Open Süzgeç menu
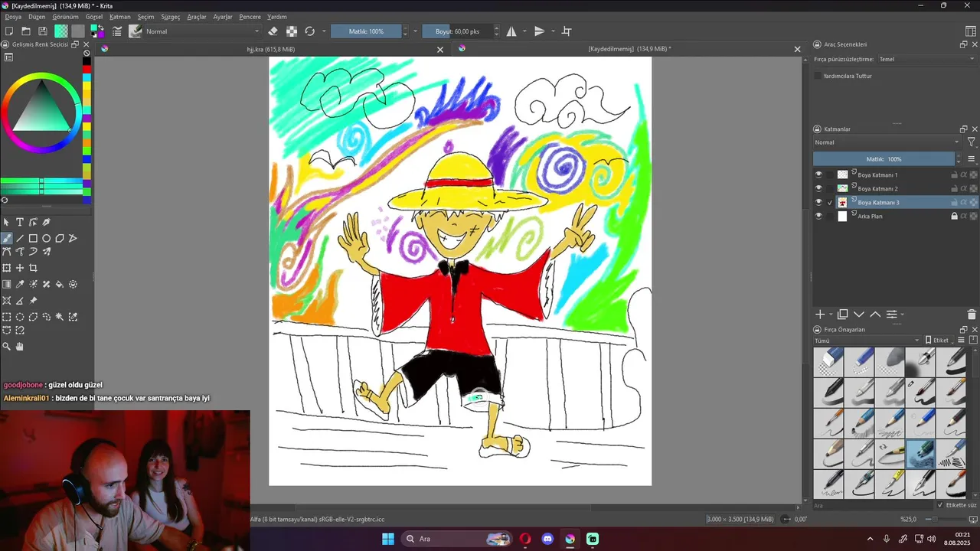 [170, 17]
